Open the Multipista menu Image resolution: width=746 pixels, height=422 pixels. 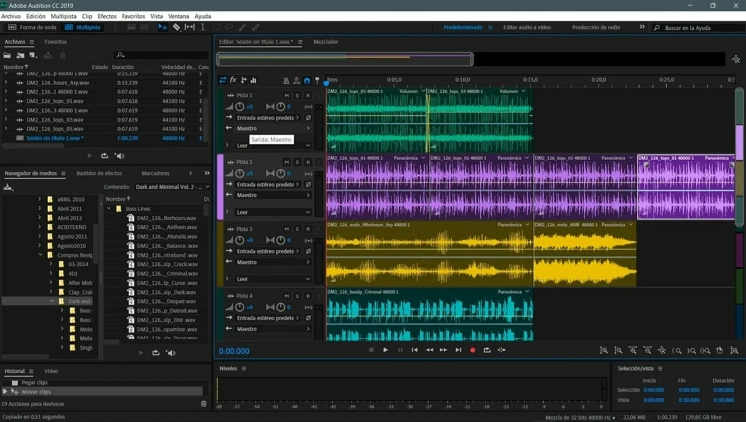[x=63, y=16]
